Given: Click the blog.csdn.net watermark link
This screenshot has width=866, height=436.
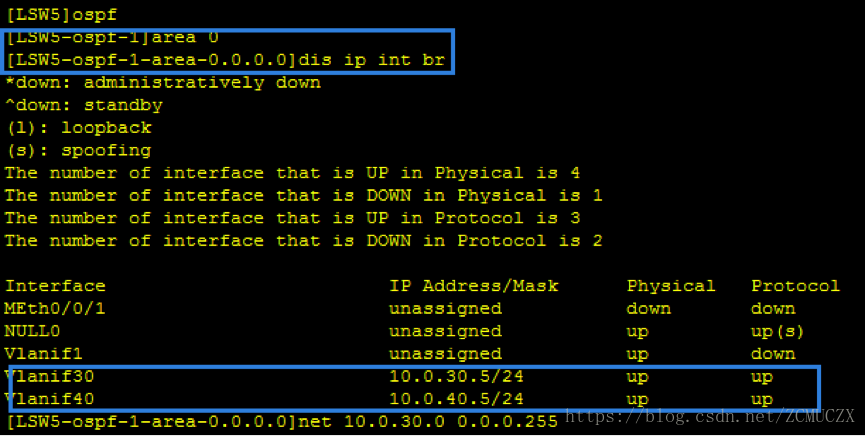Looking at the screenshot, I should (710, 416).
